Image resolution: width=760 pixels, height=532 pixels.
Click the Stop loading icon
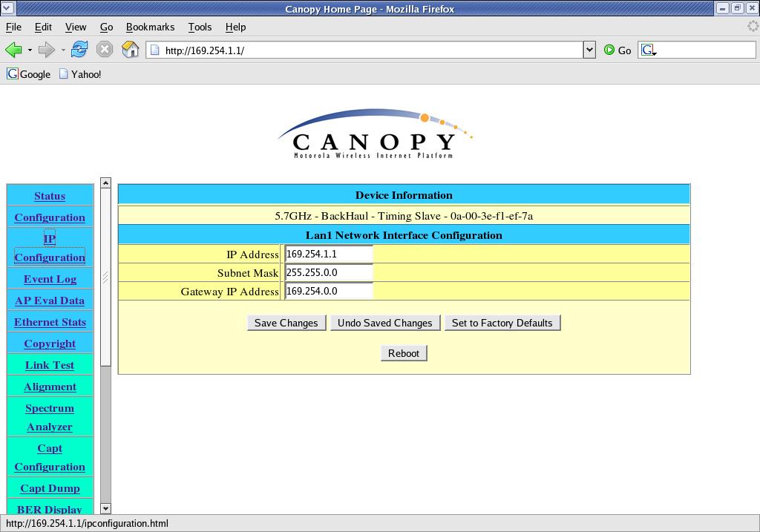click(105, 50)
